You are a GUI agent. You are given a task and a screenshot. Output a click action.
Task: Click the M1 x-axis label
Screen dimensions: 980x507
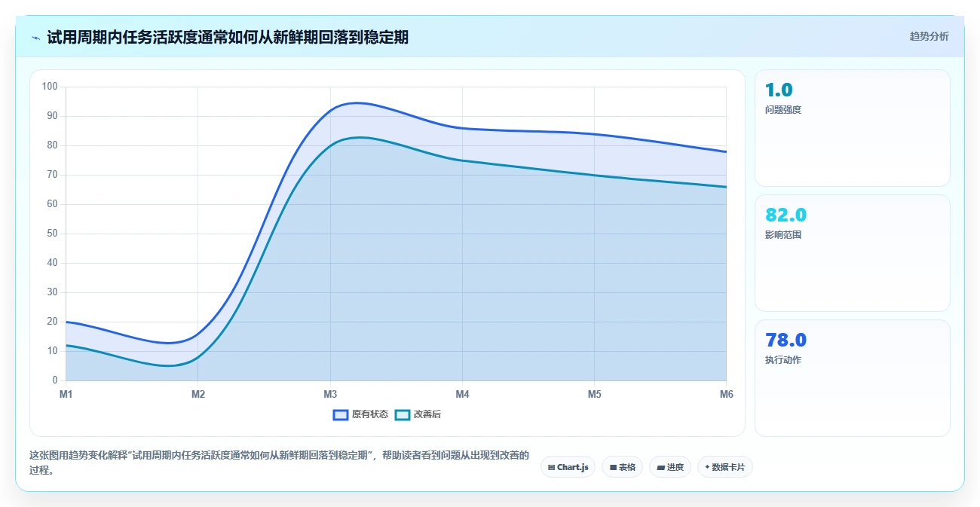coord(66,394)
